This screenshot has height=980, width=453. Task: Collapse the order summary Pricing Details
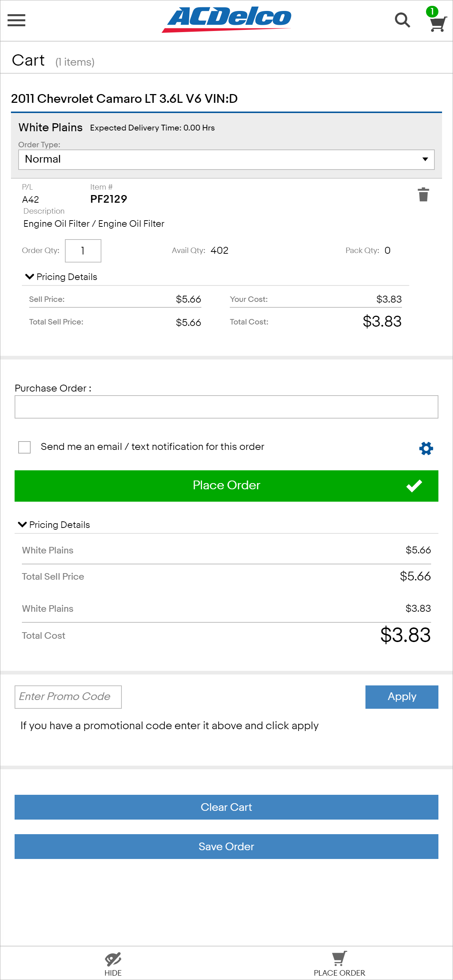(x=54, y=525)
